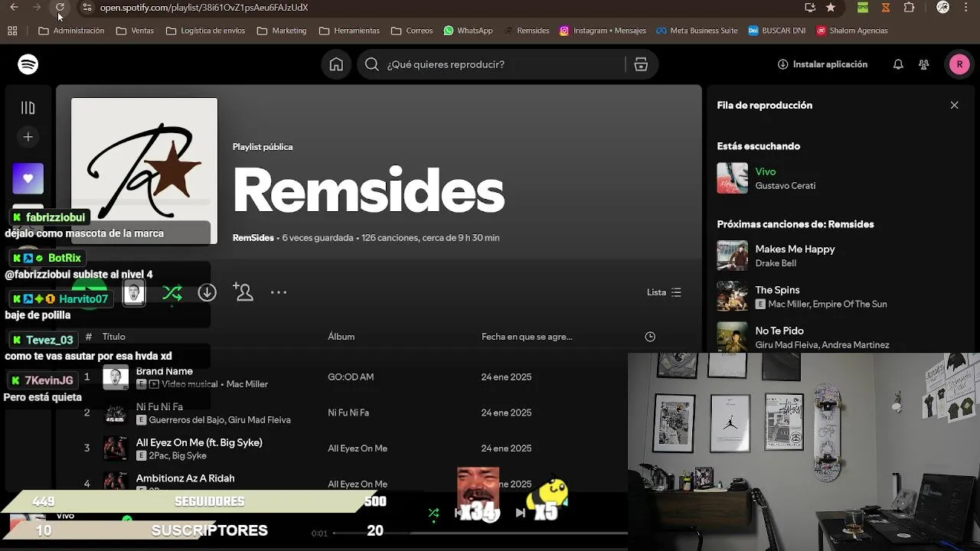Click the Remsides playlist cover image
This screenshot has width=980, height=551.
(x=144, y=171)
